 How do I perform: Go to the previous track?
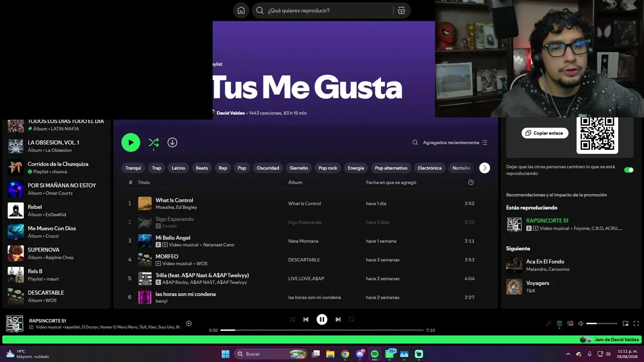(x=306, y=319)
